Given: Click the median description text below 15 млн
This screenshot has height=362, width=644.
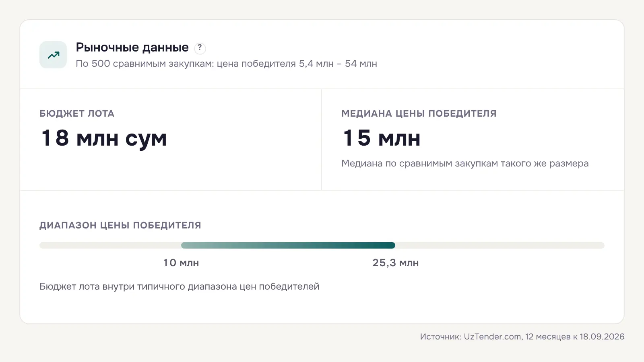Looking at the screenshot, I should pyautogui.click(x=465, y=163).
